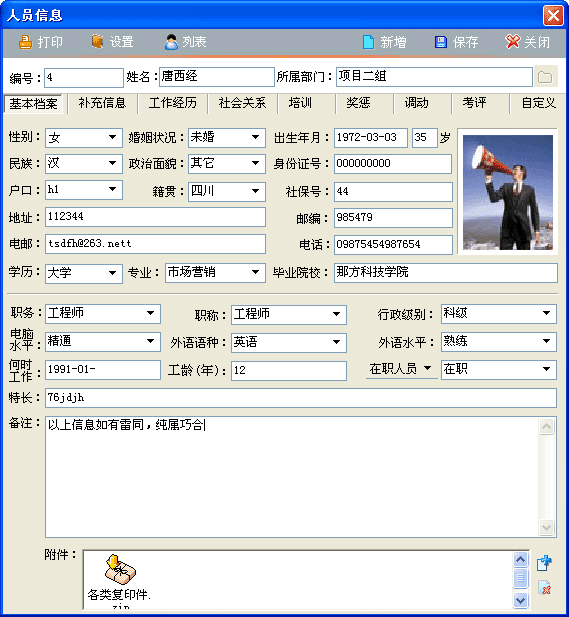
Task: Open the 列表 personnel list
Action: point(185,42)
